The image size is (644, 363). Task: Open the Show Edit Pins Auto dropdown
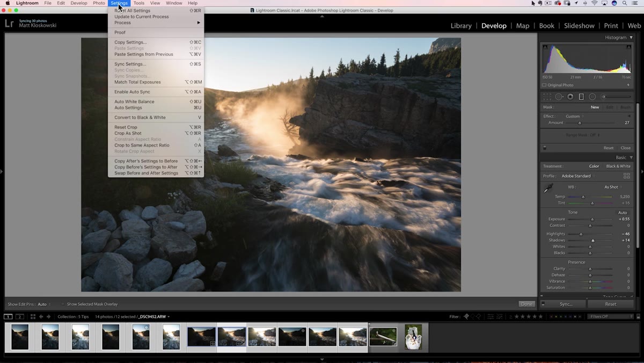pyautogui.click(x=43, y=304)
